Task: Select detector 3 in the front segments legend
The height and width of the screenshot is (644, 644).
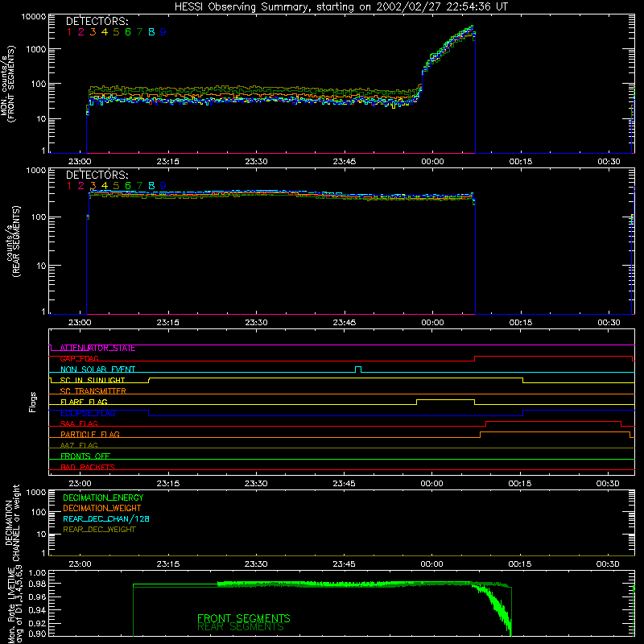Action: (x=93, y=32)
